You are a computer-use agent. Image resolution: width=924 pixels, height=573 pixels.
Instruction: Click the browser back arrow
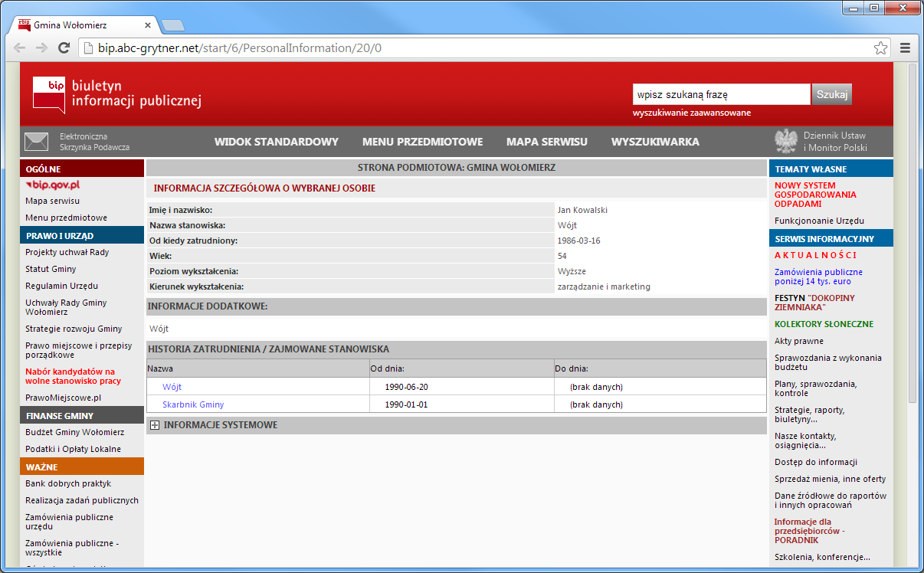[20, 47]
